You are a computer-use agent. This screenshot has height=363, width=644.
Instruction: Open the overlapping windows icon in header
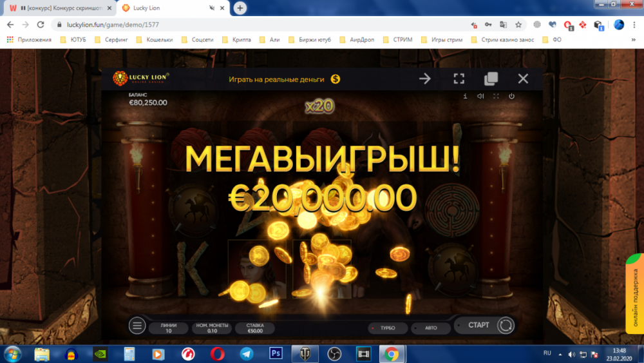491,79
